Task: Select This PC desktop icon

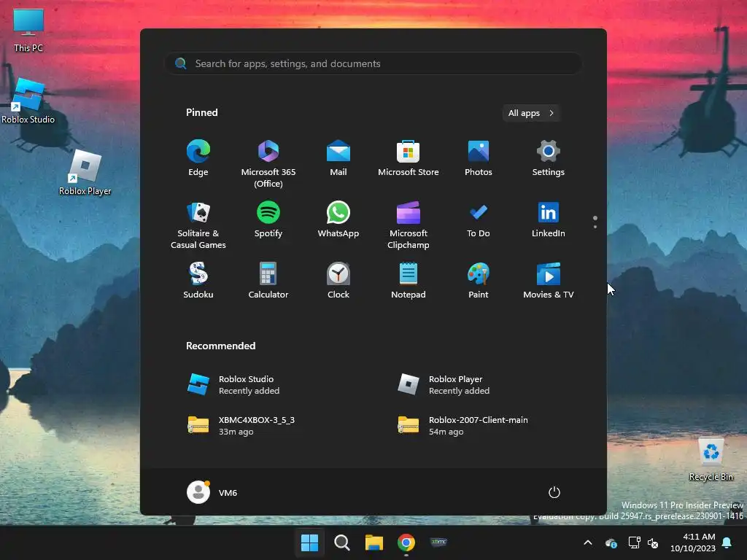Action: click(28, 31)
